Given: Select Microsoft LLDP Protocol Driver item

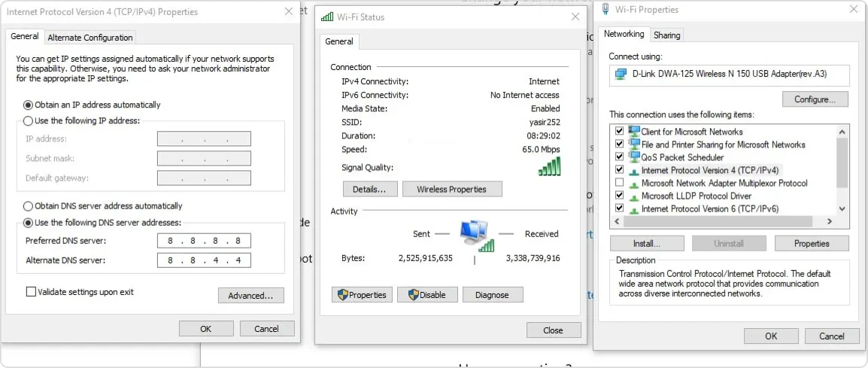Looking at the screenshot, I should click(697, 196).
